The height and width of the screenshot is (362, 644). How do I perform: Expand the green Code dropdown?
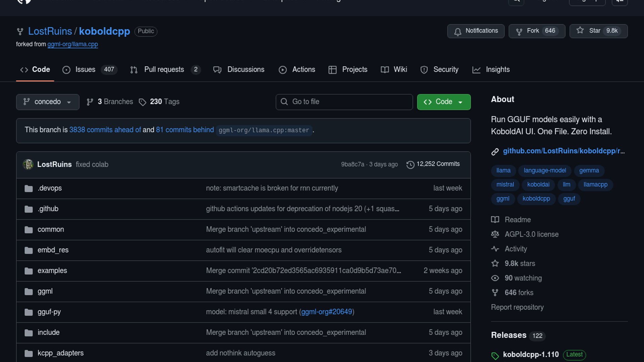443,102
